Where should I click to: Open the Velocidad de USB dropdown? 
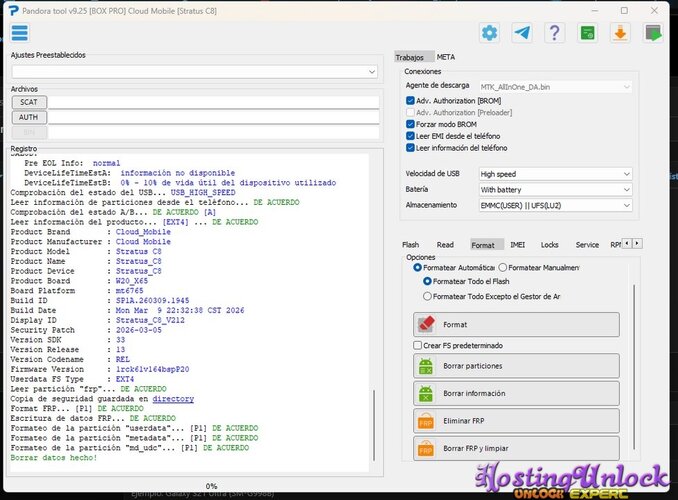[x=555, y=174]
